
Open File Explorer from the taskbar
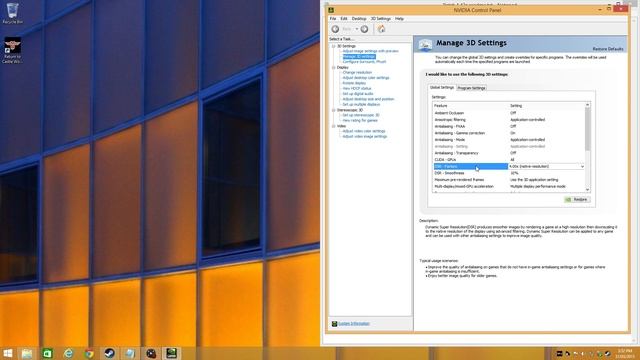click(27, 353)
